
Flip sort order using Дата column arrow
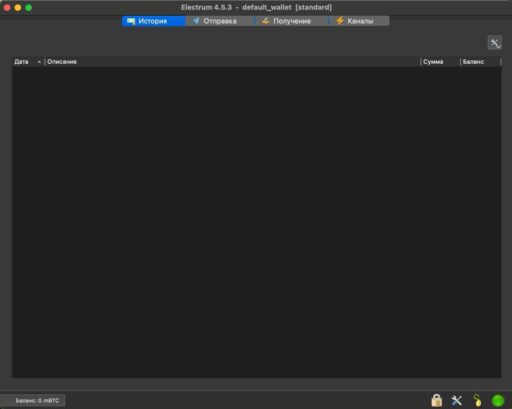tap(39, 62)
